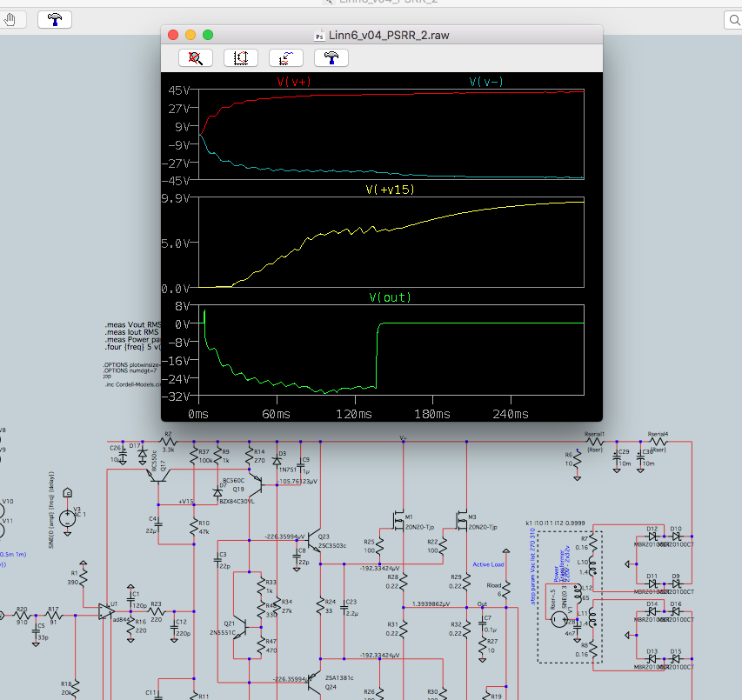The image size is (742, 700).
Task: Select transistor Q24 2SA1381c in the schematic
Action: coord(315,683)
